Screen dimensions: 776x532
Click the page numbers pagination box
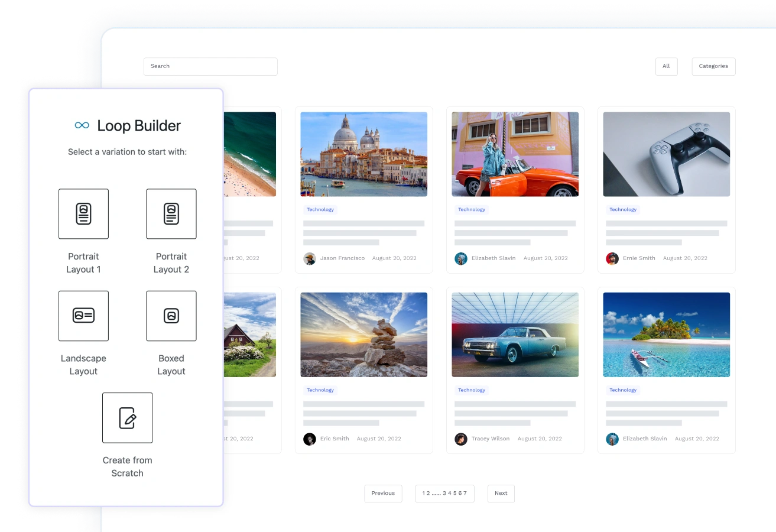444,493
